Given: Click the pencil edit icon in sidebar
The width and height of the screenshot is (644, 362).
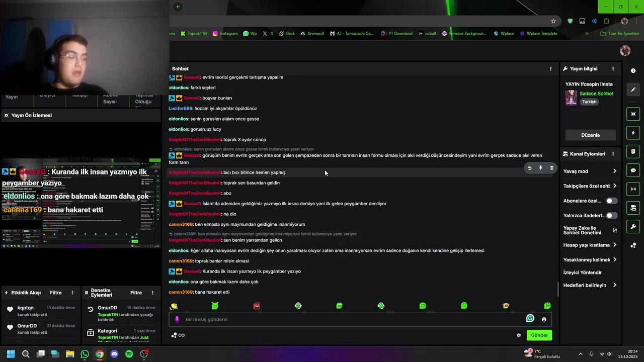Looking at the screenshot, I should pos(633,89).
